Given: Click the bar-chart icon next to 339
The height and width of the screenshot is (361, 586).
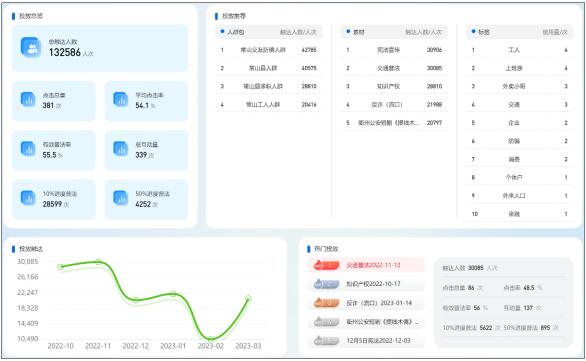Looking at the screenshot, I should point(120,149).
